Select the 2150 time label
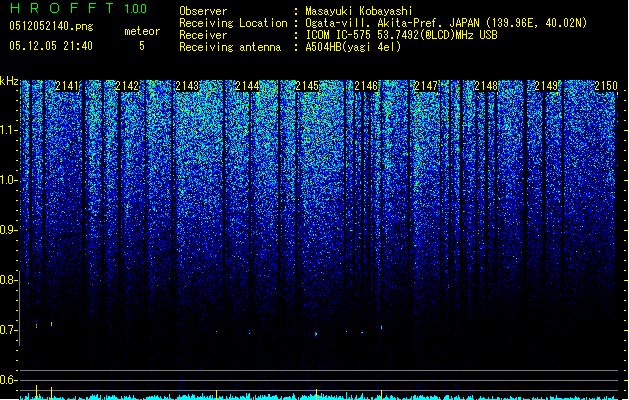Image resolution: width=629 pixels, height=400 pixels. 606,86
